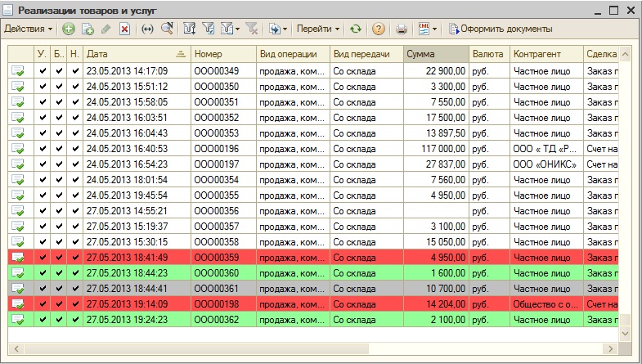Viewport: 642px width, 364px height.
Task: Click the Set date interval icon
Action: tap(147, 29)
